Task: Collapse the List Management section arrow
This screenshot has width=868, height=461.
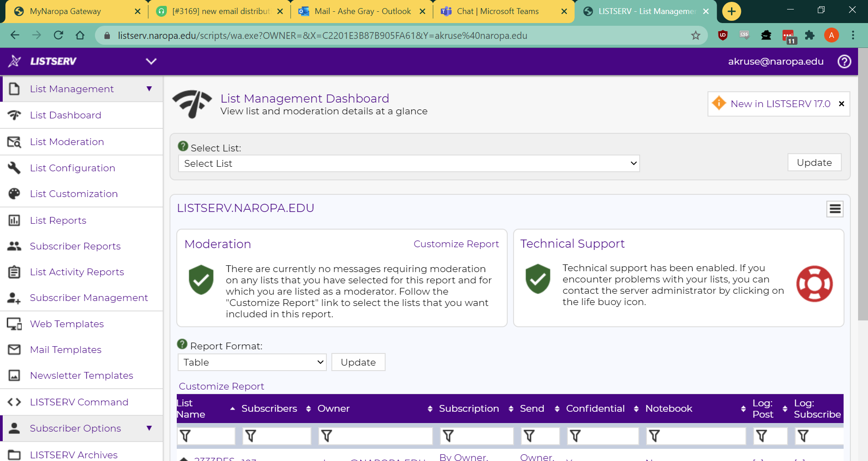Action: (x=149, y=89)
